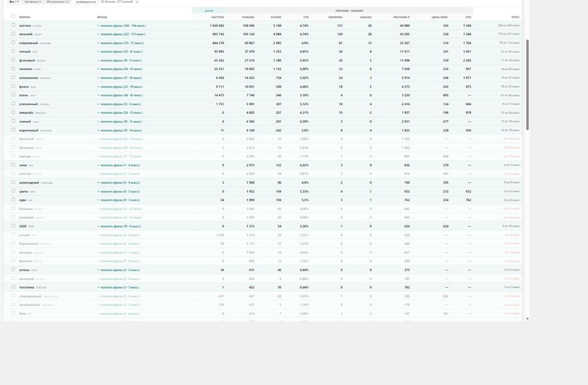588x385 pixels.
Task: Switch to the Все 277 tab
Action: coord(14,2)
